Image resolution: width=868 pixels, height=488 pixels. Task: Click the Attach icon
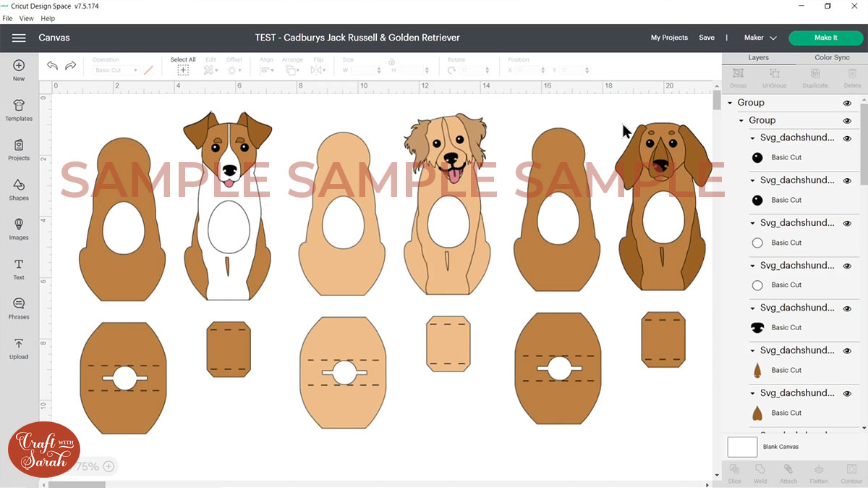[x=788, y=474]
